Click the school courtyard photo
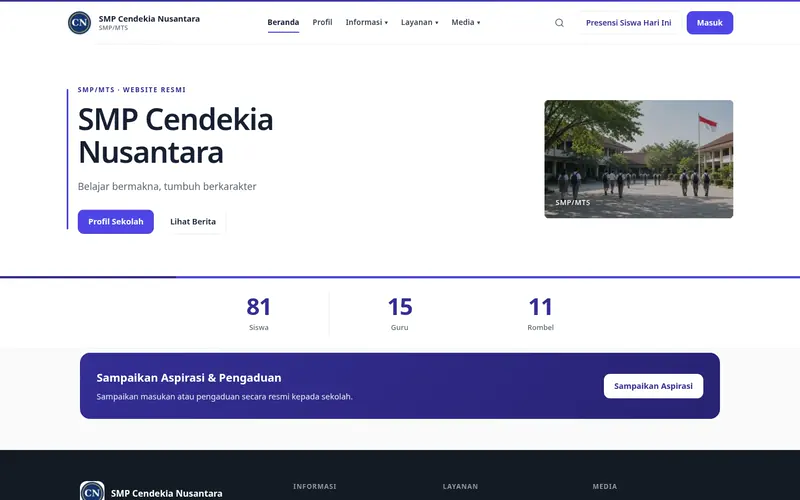800x500 pixels. click(639, 159)
